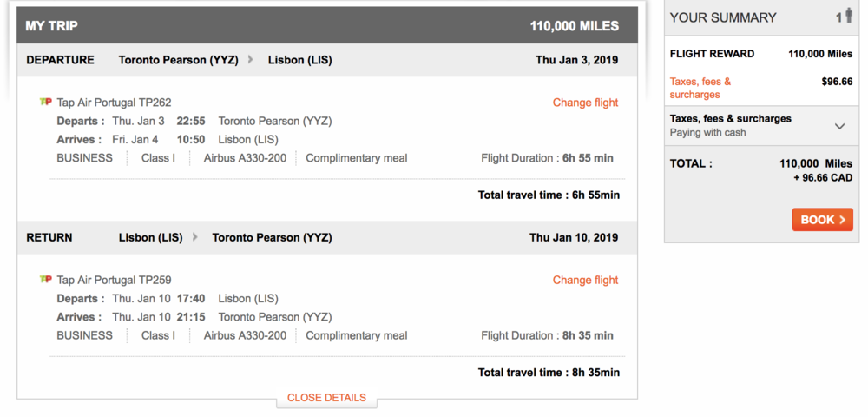868x417 pixels.
Task: Select the Return section header
Action: click(49, 237)
